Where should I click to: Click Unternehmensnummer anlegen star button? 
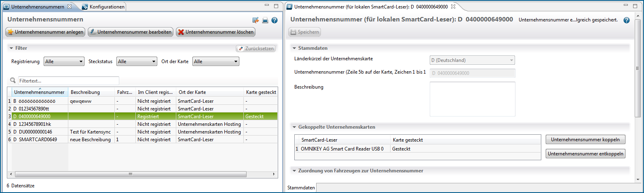[x=45, y=32]
